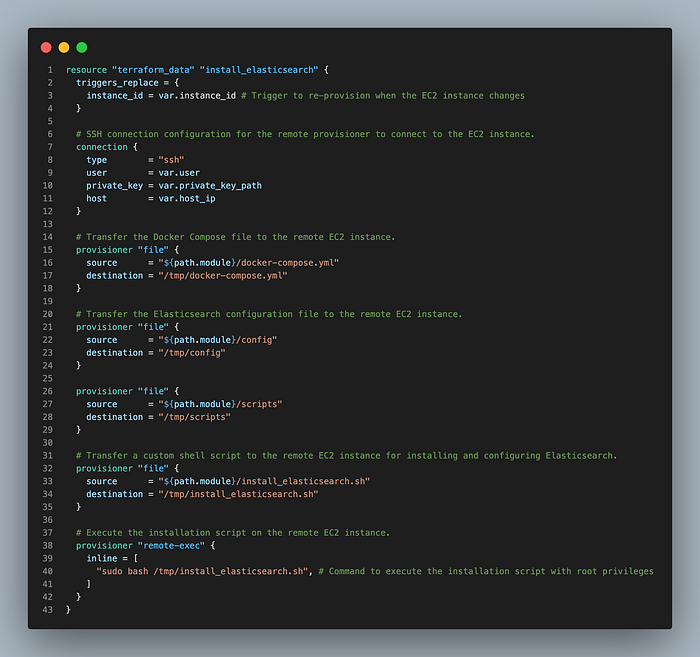
Task: Click the var.user value
Action: click(179, 173)
